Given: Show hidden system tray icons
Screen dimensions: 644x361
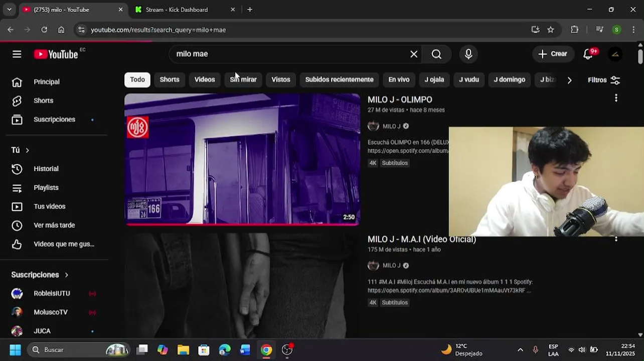Looking at the screenshot, I should click(x=520, y=349).
